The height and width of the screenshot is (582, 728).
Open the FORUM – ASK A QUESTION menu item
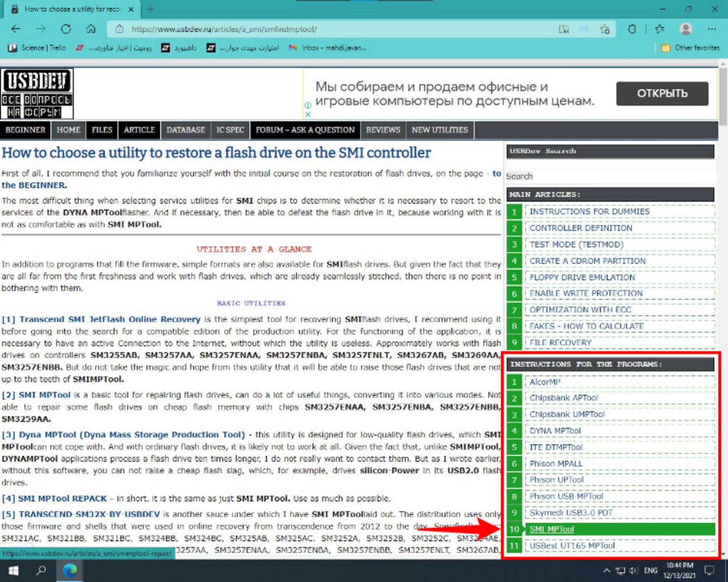[305, 130]
